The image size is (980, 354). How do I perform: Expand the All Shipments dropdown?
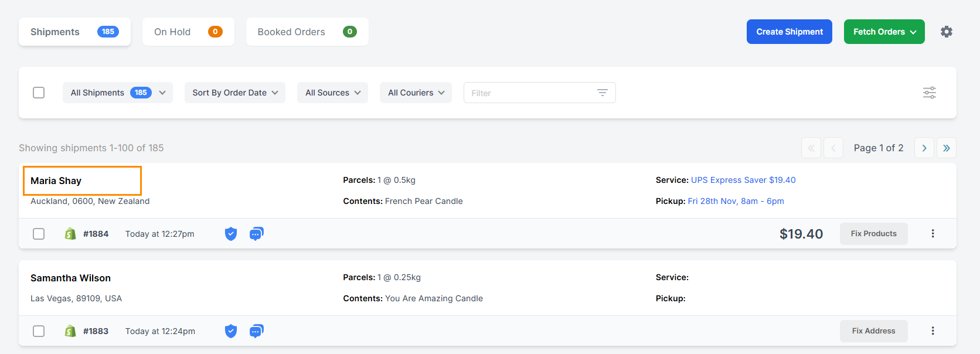point(117,93)
